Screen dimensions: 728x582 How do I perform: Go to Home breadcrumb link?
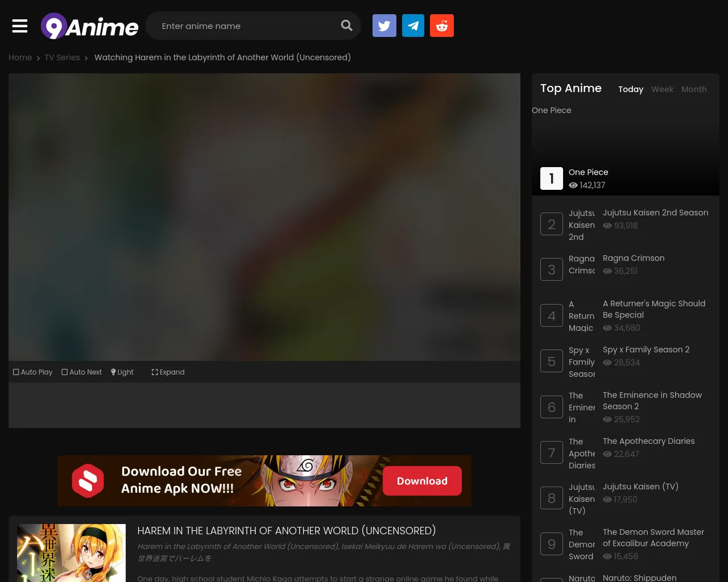click(20, 57)
